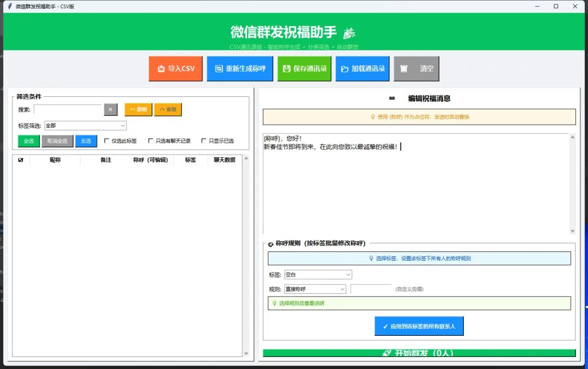This screenshot has width=588, height=369.
Task: Click the gray 清空 clear button
Action: click(x=416, y=69)
